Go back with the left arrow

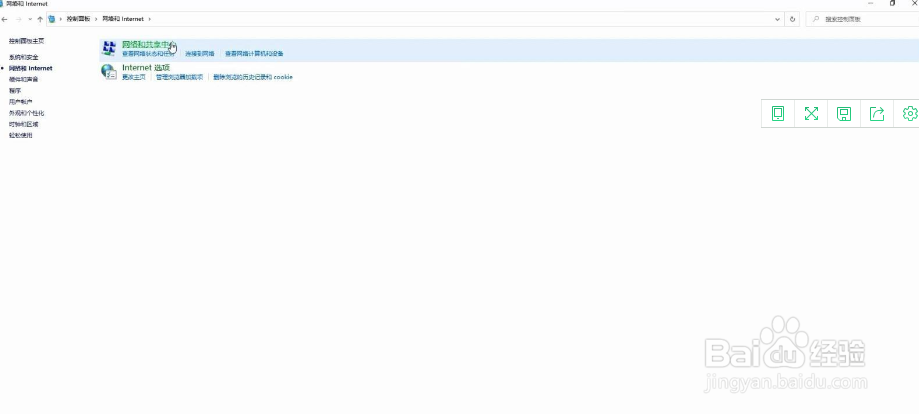(5, 19)
